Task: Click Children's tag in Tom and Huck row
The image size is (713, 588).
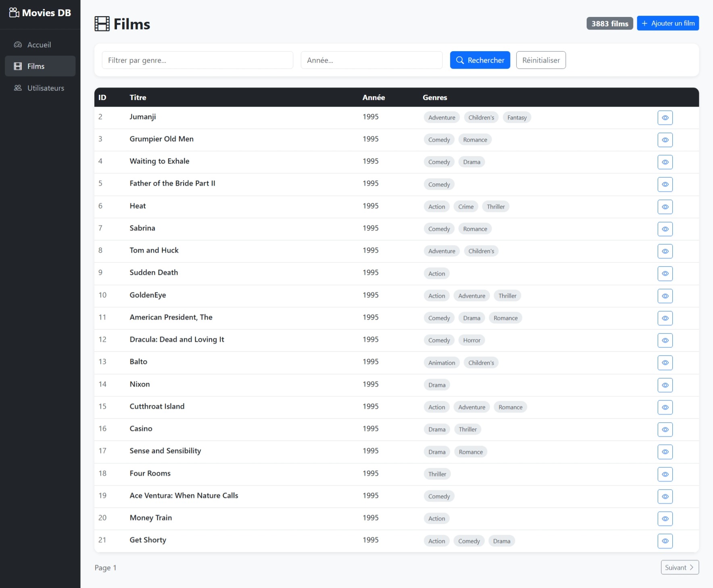Action: tap(481, 251)
